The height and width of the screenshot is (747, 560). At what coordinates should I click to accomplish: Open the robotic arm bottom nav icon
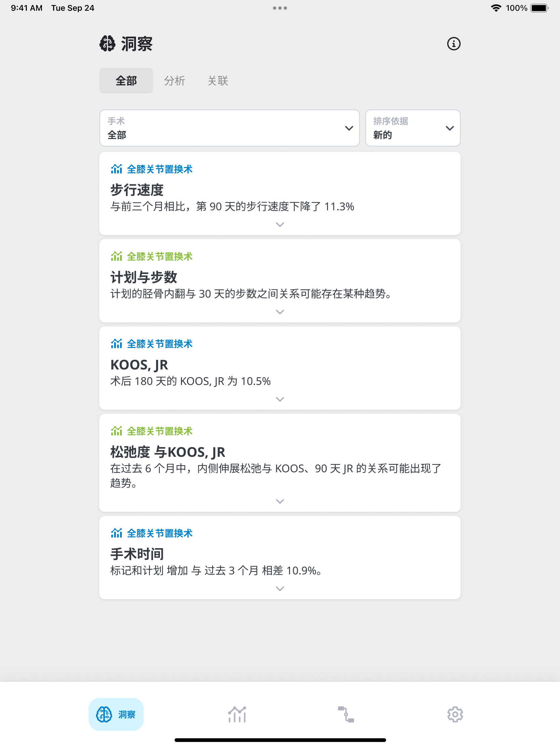[x=346, y=714]
